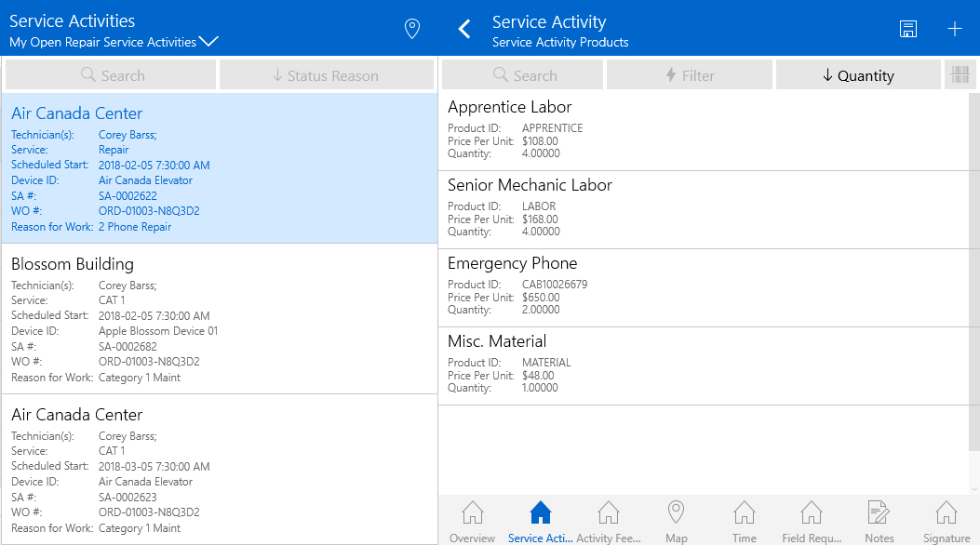Select the Blossom Building service activity

point(219,318)
